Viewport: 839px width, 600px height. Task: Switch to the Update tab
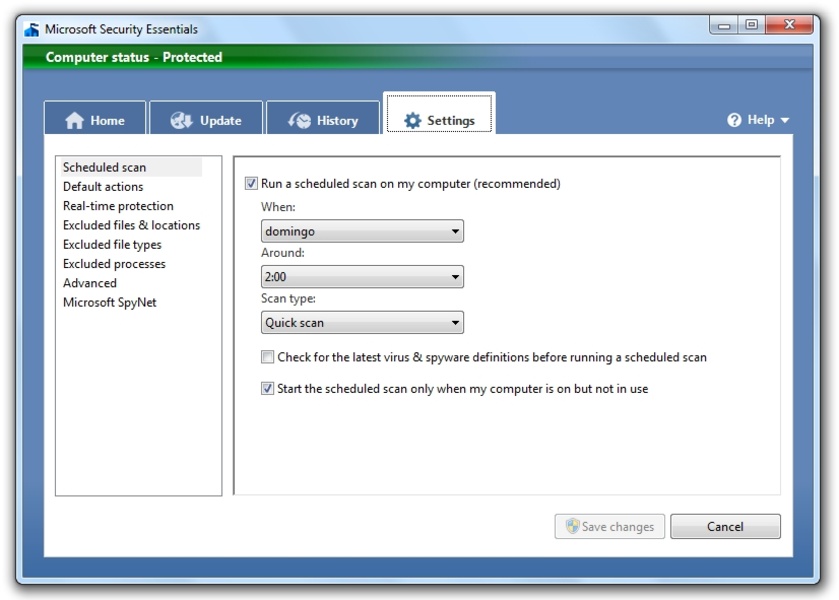click(206, 118)
